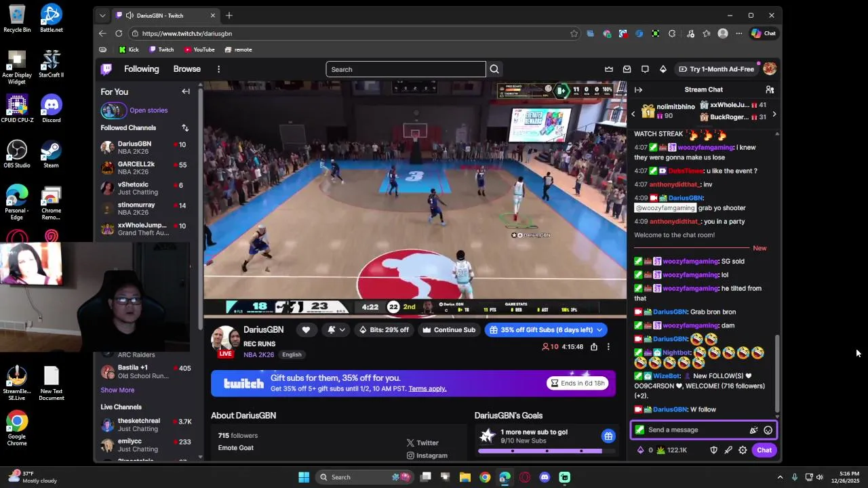Open the Following tab
This screenshot has width=868, height=488.
click(141, 69)
